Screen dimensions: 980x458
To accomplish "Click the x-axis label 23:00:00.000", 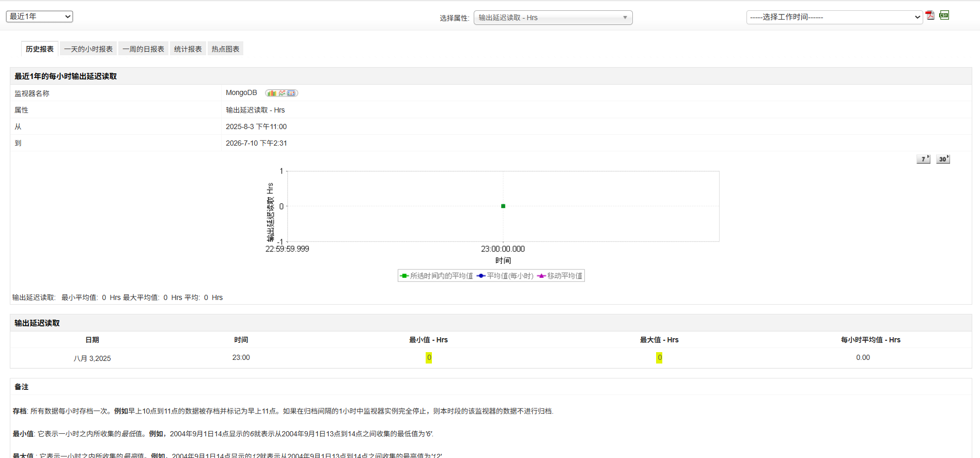I will [x=503, y=249].
